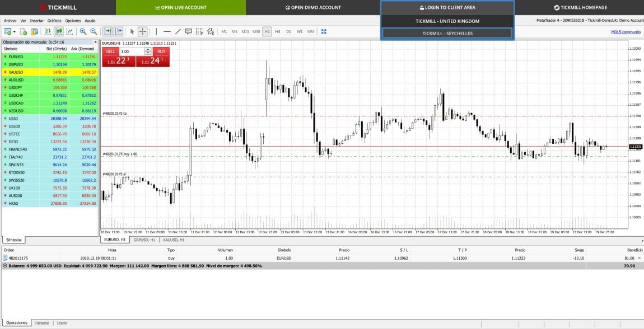Open the MQL5.community link
This screenshot has height=329, width=644.
[x=626, y=31]
